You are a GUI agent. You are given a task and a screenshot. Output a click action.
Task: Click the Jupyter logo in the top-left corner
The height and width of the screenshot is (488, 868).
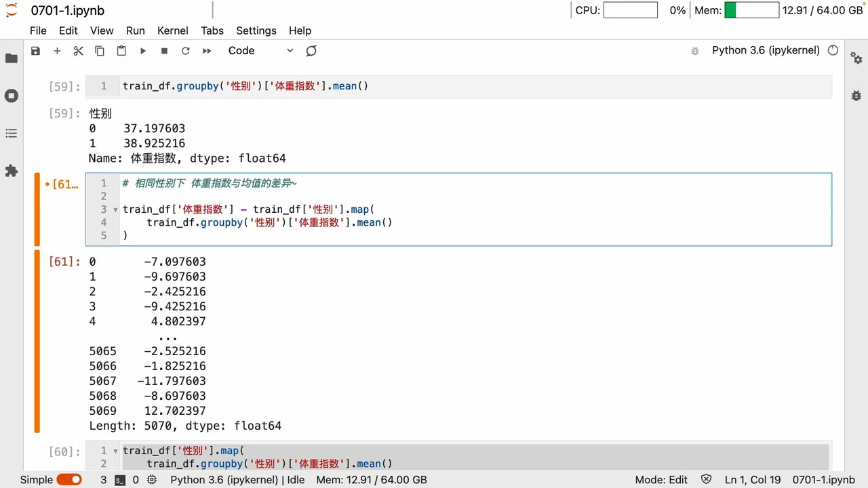(x=12, y=10)
